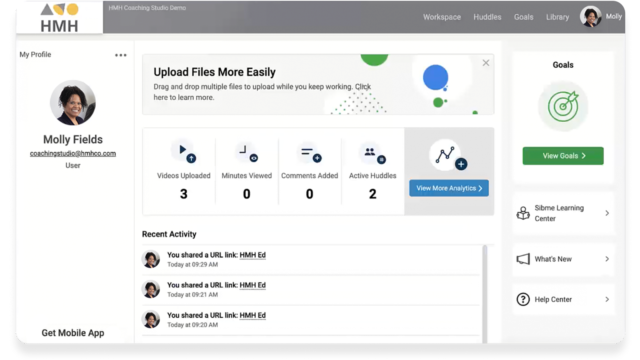Image resolution: width=640 pixels, height=360 pixels.
Task: Click the Comments Added label
Action: (x=309, y=176)
